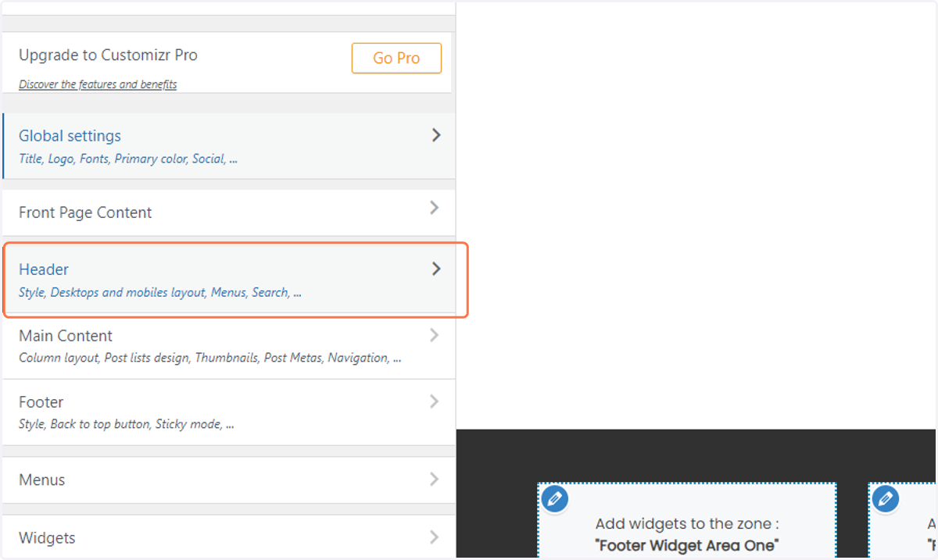Click "Footer Widget Area One" label in preview

[x=687, y=545]
